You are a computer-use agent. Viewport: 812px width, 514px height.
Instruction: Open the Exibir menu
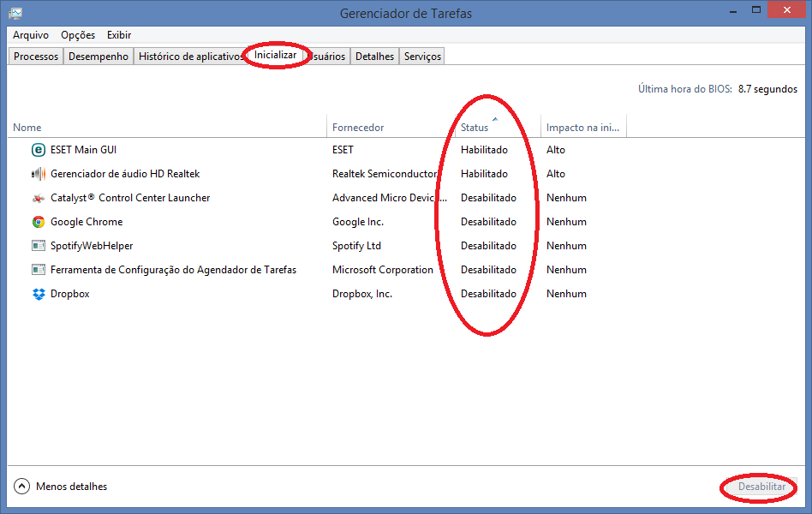119,35
